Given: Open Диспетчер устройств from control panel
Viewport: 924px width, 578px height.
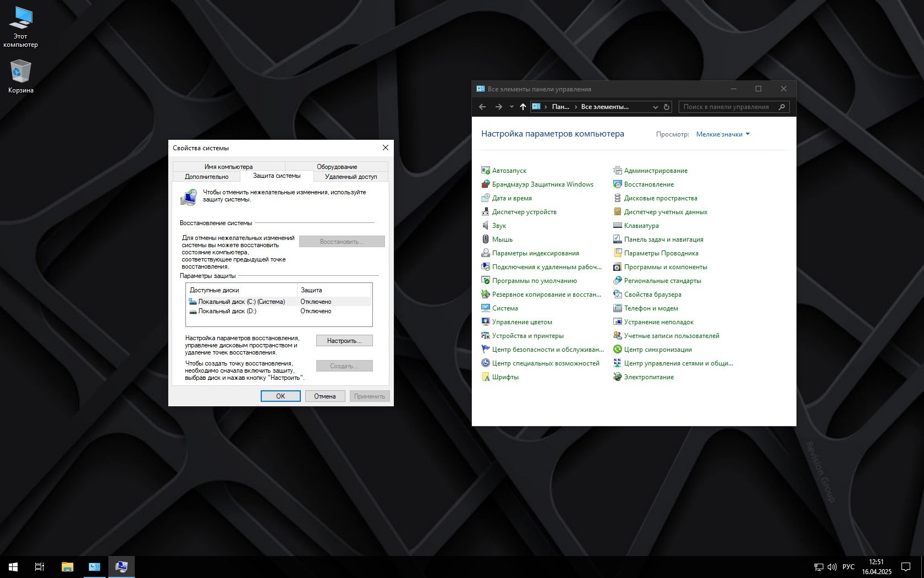Looking at the screenshot, I should (524, 212).
